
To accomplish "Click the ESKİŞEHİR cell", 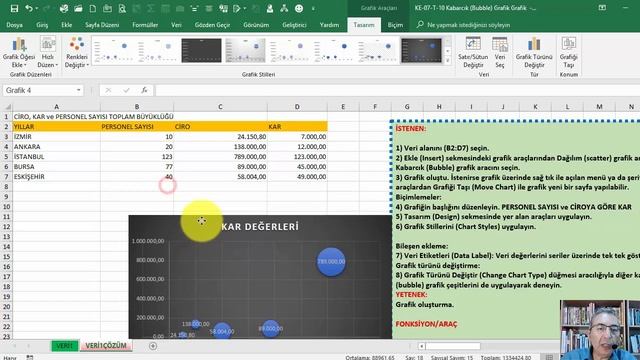I will pyautogui.click(x=56, y=177).
